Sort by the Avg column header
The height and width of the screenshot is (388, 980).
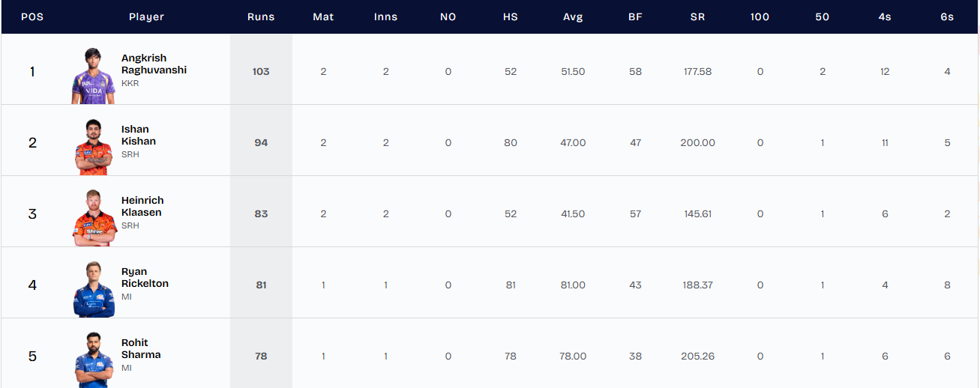coord(573,16)
